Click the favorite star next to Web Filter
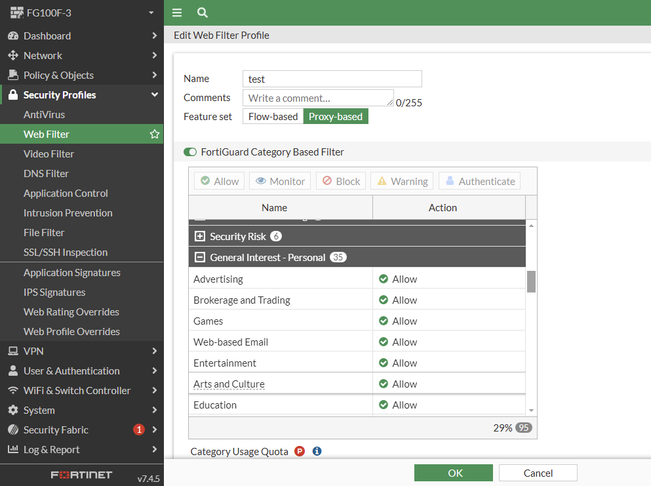Image resolution: width=651 pixels, height=486 pixels. (154, 134)
